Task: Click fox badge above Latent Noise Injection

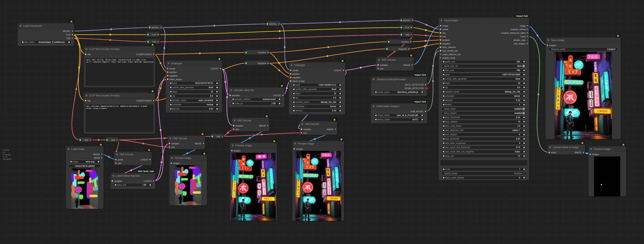Action: pos(149,150)
